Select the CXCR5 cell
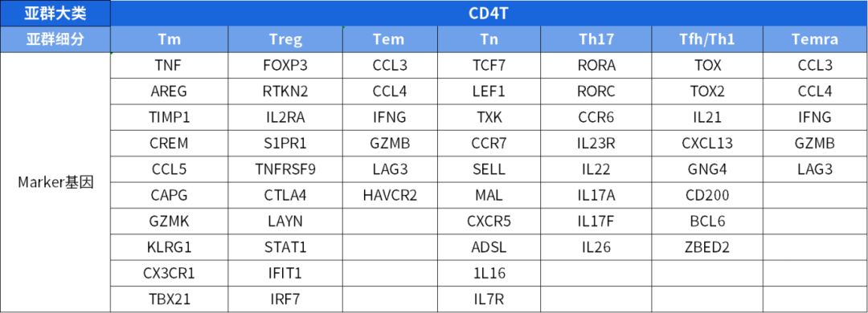Viewport: 868px width, 313px height. (489, 222)
